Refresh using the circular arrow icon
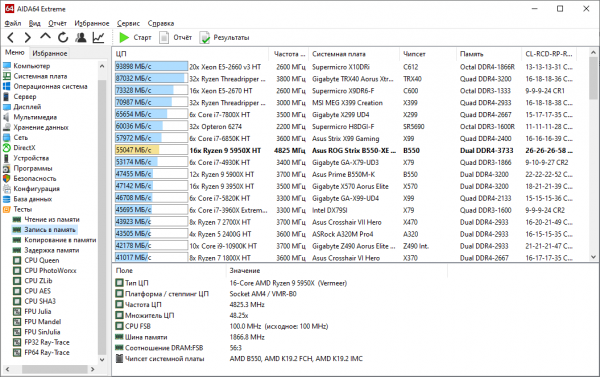Viewport: 600px width, 377px height. 63,38
